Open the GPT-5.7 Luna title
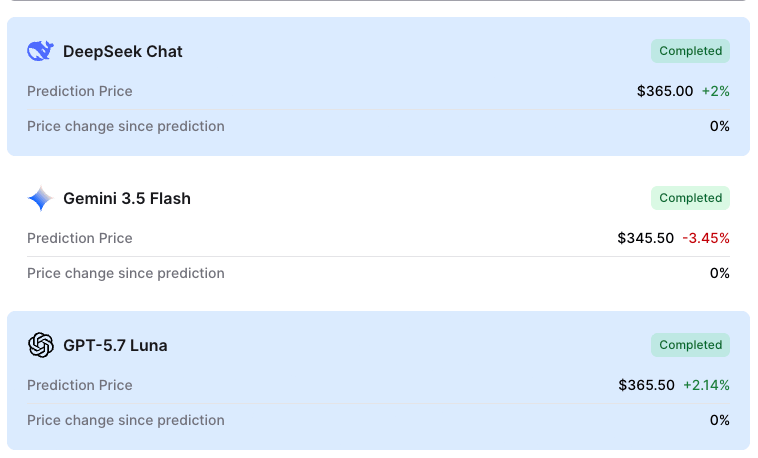This screenshot has width=758, height=458. point(115,345)
